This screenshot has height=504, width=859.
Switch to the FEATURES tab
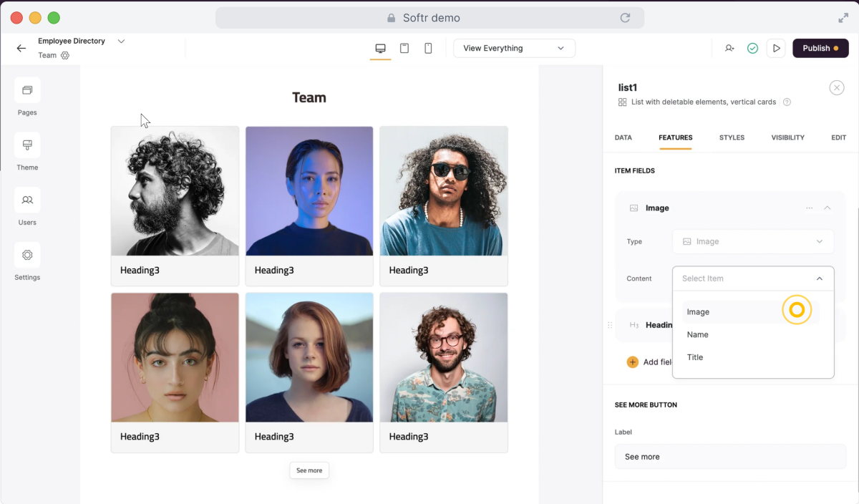pos(676,137)
